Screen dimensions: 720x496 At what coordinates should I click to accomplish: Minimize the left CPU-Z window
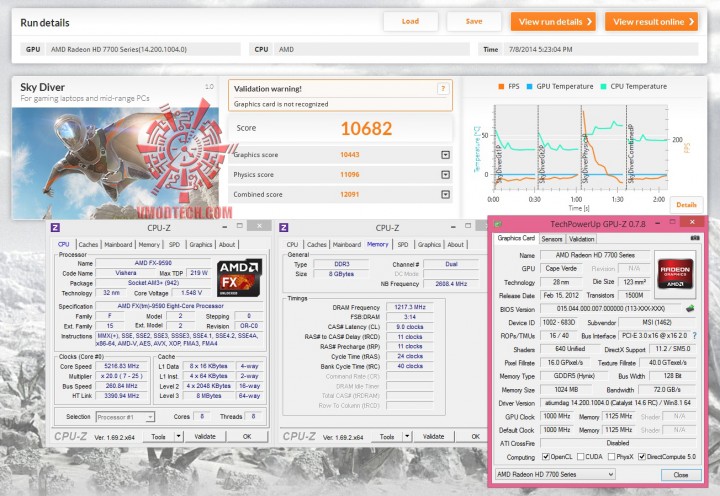coord(225,226)
